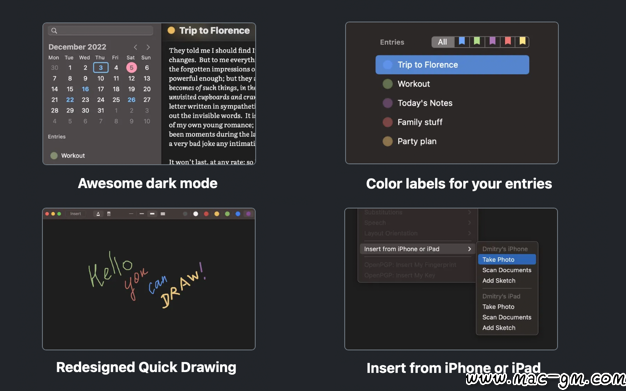Select blue date 16 in calendar
The image size is (626, 391).
[85, 89]
